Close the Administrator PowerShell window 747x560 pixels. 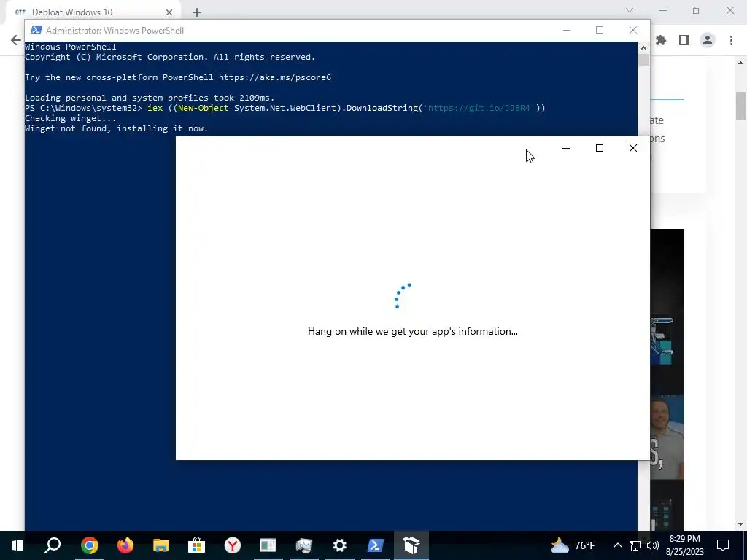[x=633, y=30]
